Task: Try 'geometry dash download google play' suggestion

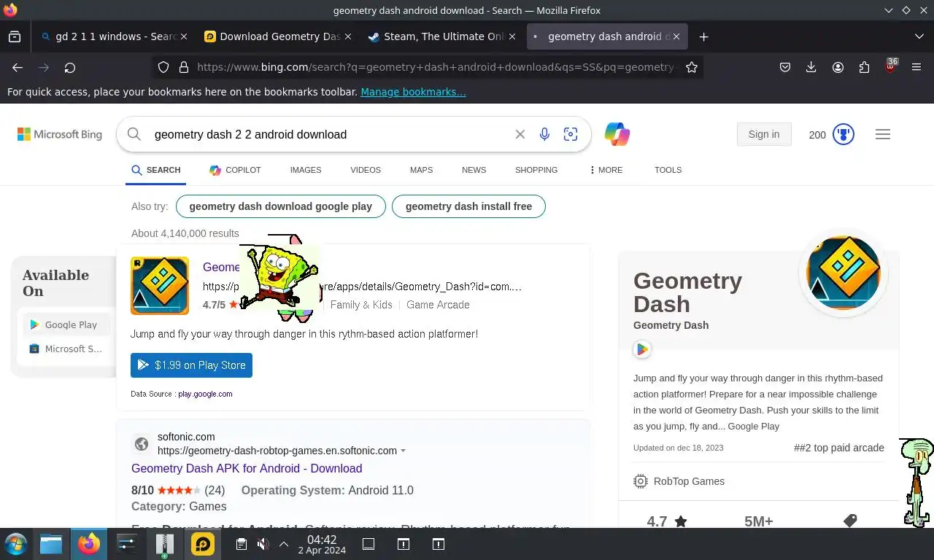Action: [x=280, y=206]
